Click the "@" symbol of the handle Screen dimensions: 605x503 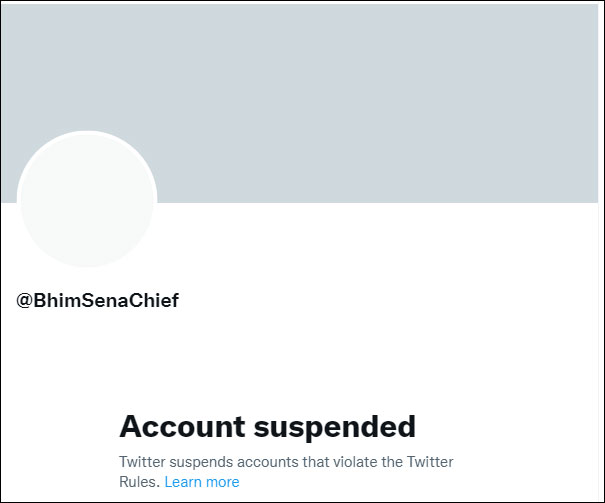pos(24,300)
